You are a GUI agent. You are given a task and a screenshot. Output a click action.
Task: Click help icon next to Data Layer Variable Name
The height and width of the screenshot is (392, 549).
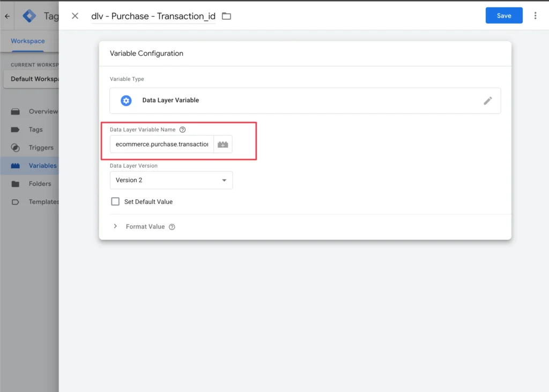coord(182,130)
